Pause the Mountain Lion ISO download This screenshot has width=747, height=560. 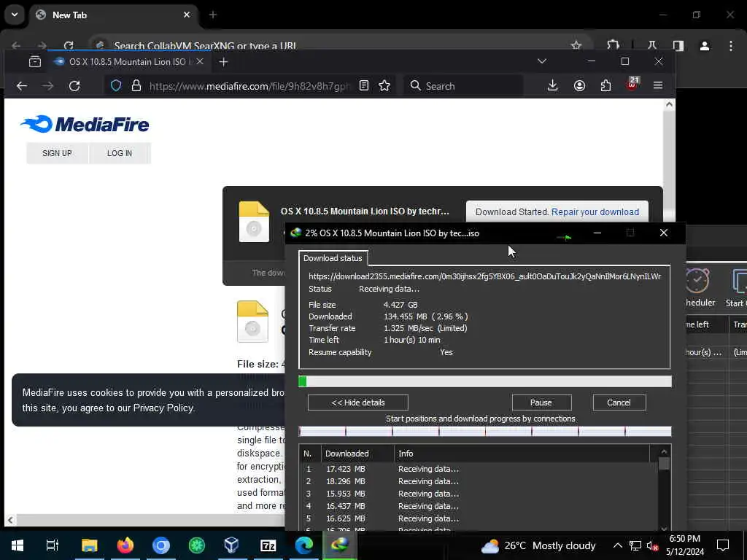pyautogui.click(x=541, y=402)
